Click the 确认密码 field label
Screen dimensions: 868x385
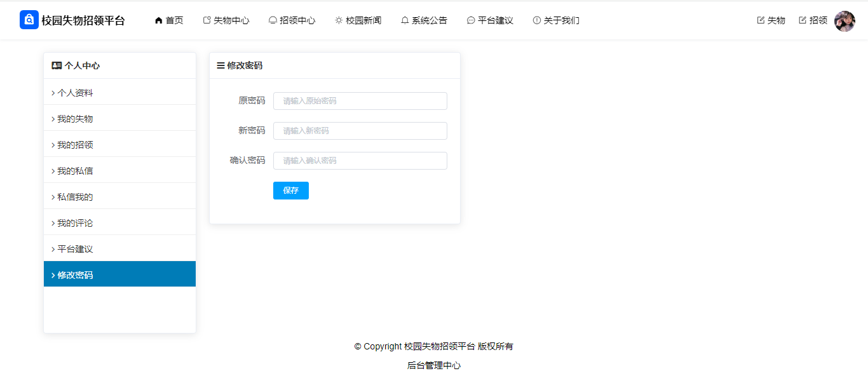[247, 160]
